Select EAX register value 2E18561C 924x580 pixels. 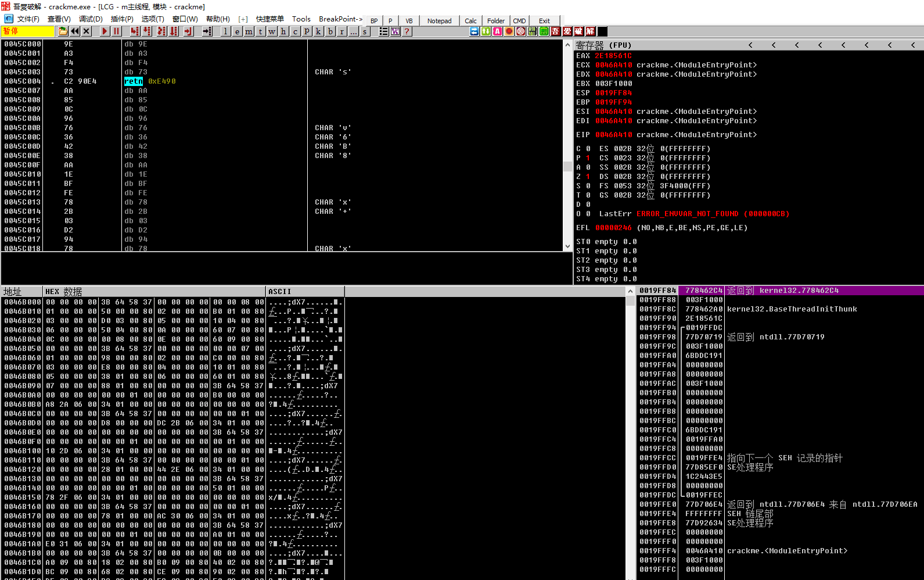[613, 56]
